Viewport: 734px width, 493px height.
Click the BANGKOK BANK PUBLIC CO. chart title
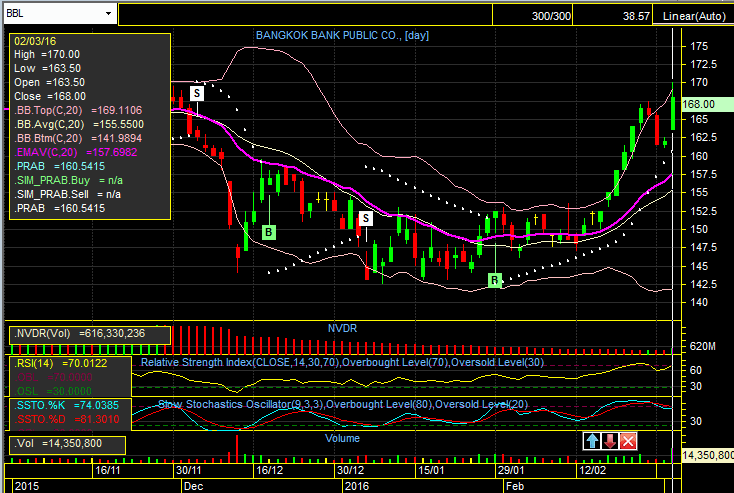[x=342, y=36]
